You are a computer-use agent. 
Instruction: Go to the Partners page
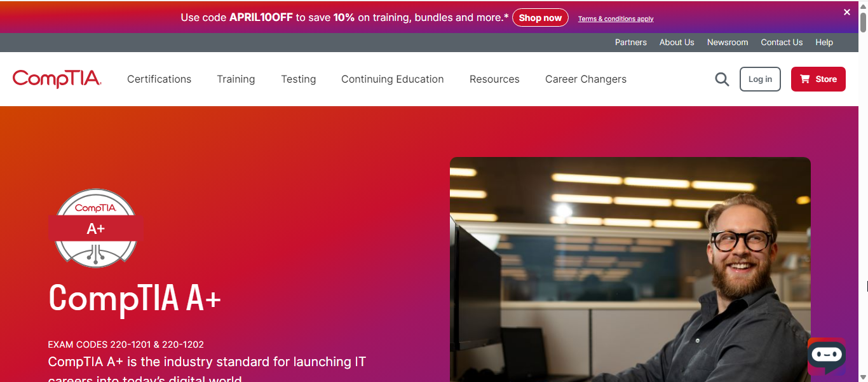click(x=630, y=43)
